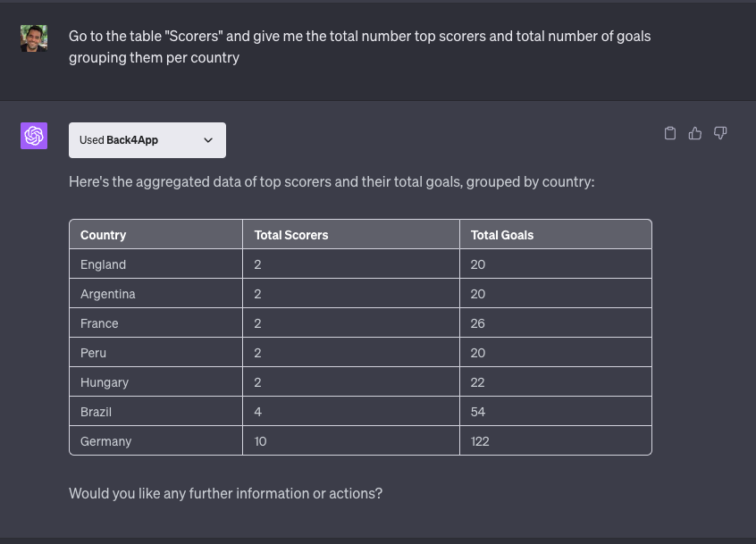Viewport: 756px width, 544px height.
Task: Copy the response with the clipboard icon
Action: click(x=669, y=133)
